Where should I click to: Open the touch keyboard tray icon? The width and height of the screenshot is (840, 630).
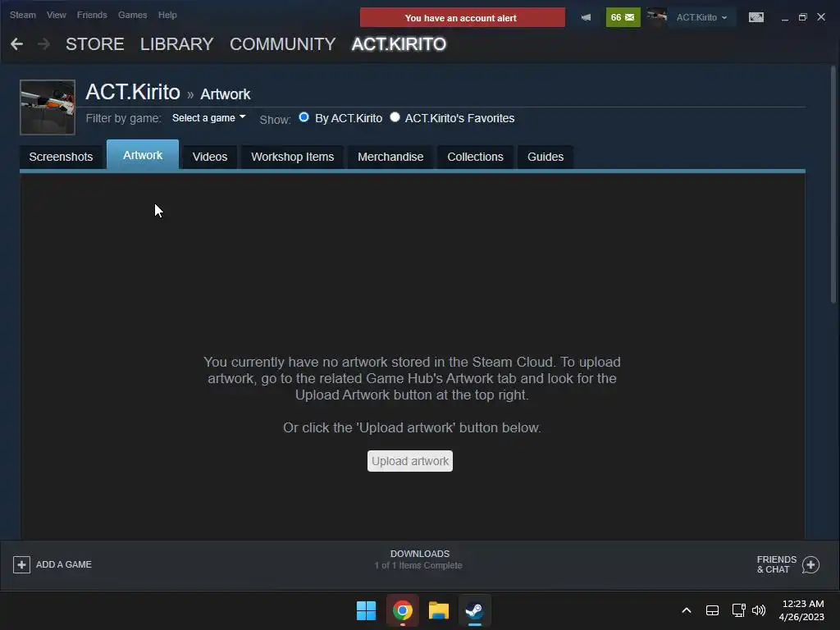pyautogui.click(x=712, y=610)
